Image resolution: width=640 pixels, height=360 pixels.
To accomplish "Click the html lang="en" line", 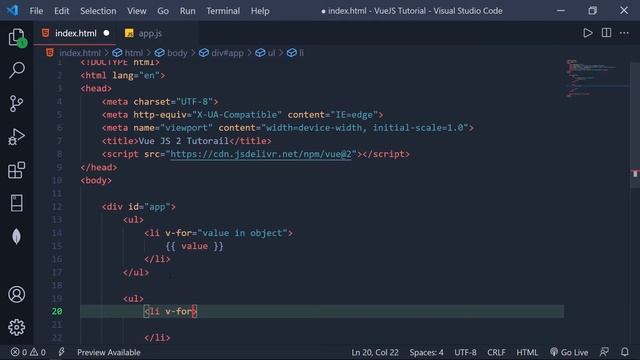I will pyautogui.click(x=123, y=76).
